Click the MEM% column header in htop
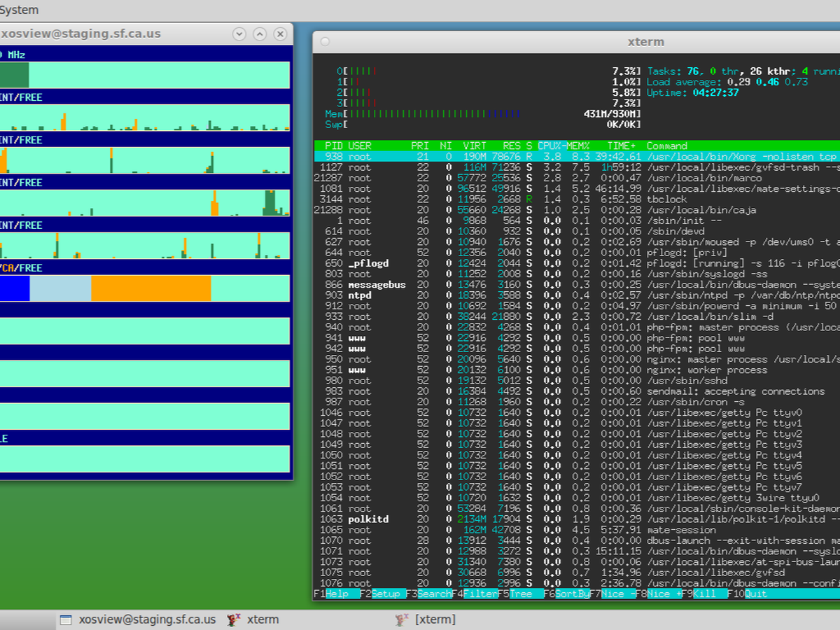The height and width of the screenshot is (630, 840). tap(580, 146)
